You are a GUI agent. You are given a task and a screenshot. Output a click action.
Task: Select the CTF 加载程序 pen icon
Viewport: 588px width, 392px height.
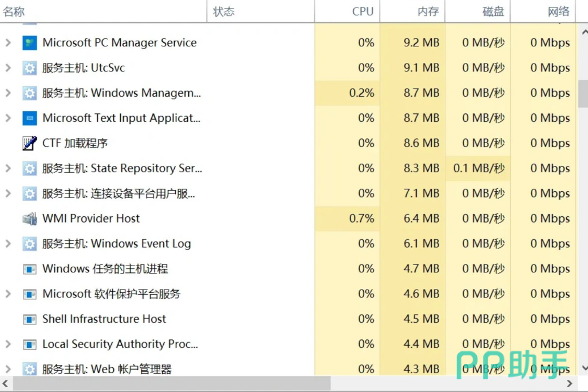click(30, 143)
